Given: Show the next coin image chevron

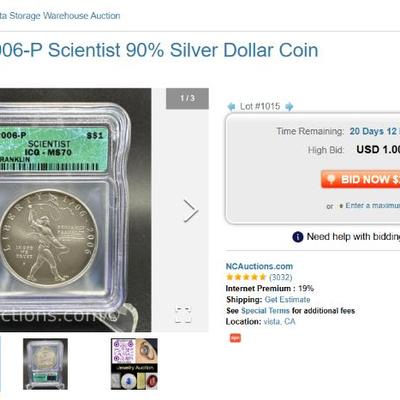Looking at the screenshot, I should [191, 211].
